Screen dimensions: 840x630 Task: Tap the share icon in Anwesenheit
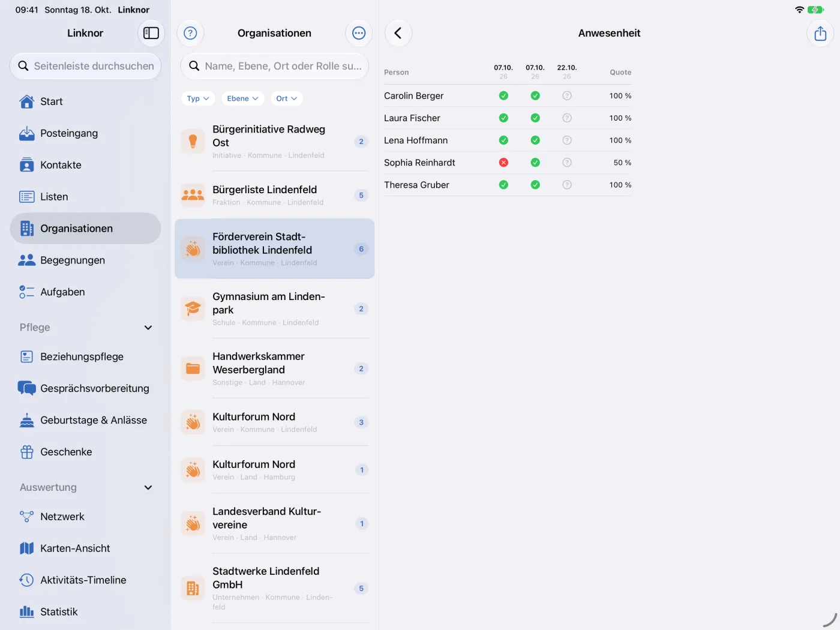click(x=820, y=33)
